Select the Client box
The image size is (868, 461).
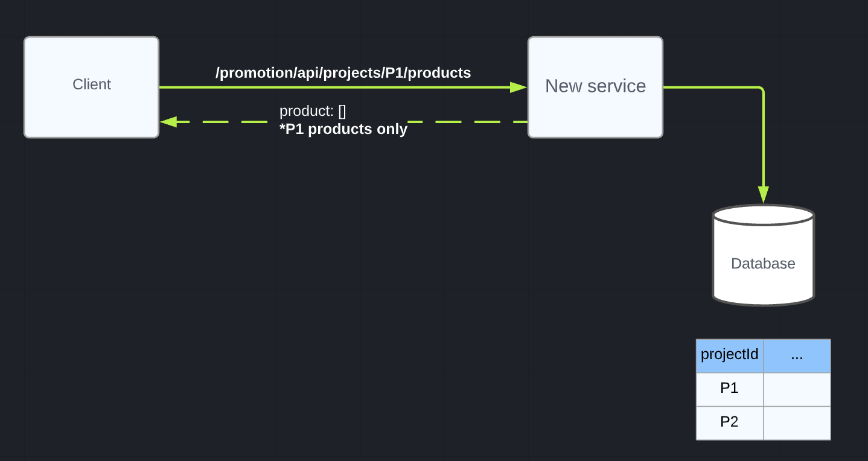point(91,87)
